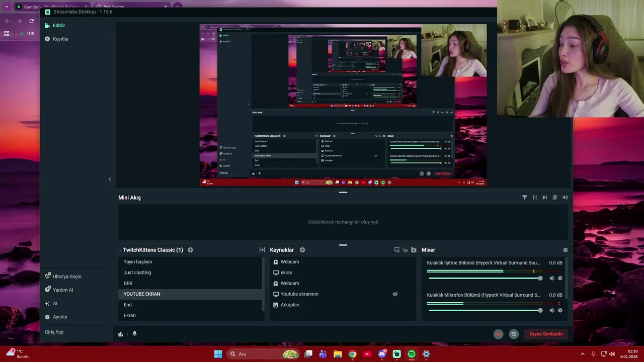
Task: Open the performance stats bar chart icon
Action: coord(121,334)
